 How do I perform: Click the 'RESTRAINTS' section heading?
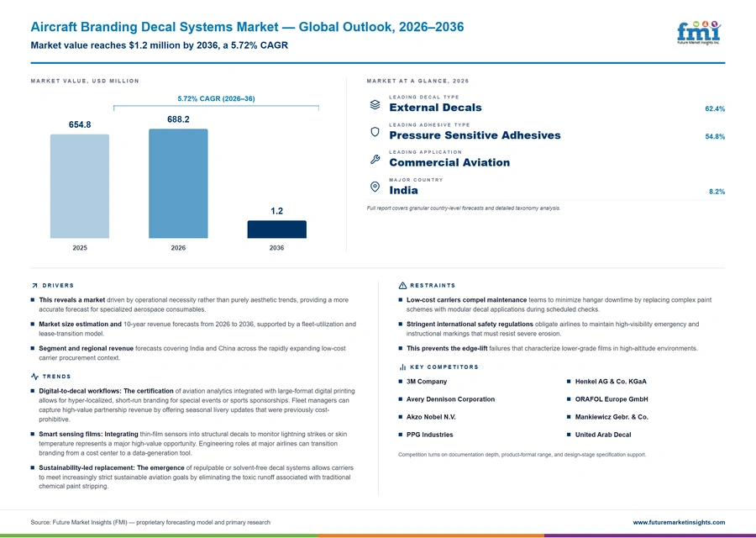coord(433,286)
